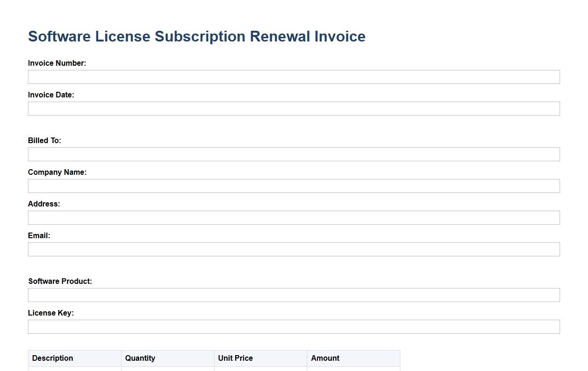The width and height of the screenshot is (588, 371).
Task: Click the Unit Price column header
Action: pos(235,358)
